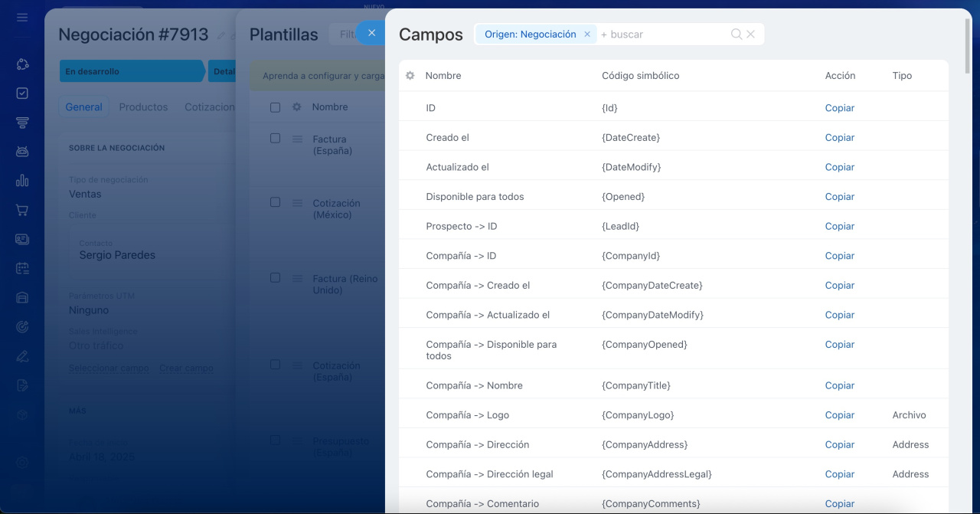Click the CRM funnel icon in sidebar

(x=22, y=123)
